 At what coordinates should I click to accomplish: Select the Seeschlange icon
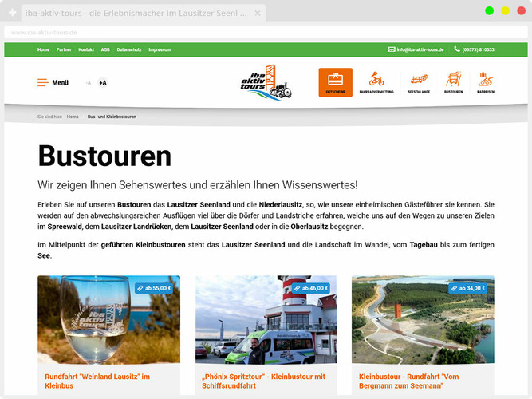(417, 82)
